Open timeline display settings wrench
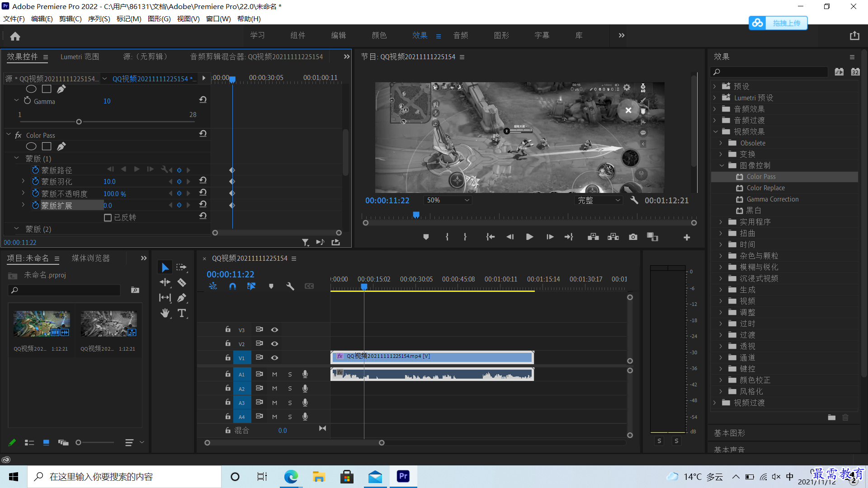This screenshot has width=868, height=488. coord(290,286)
